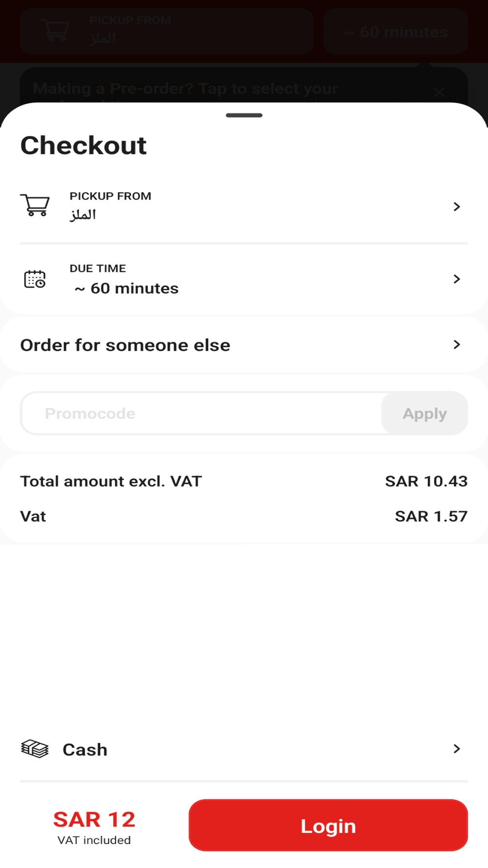Close the dimmed pre-order banner with X

click(x=439, y=92)
